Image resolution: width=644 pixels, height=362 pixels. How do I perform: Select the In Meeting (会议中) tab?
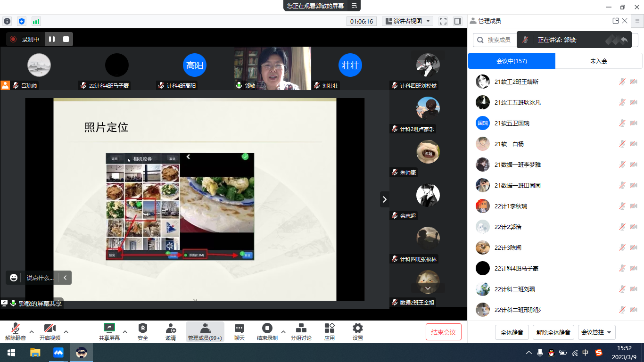pos(512,61)
